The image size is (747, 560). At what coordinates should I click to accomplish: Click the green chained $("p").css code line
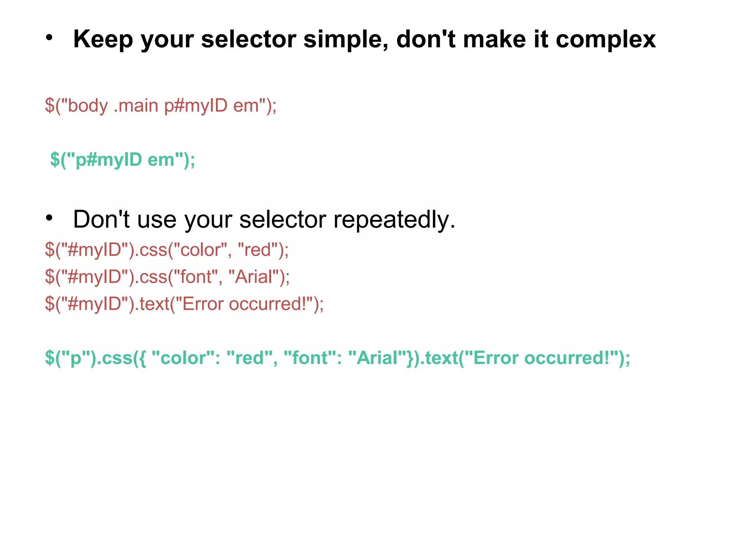[337, 358]
